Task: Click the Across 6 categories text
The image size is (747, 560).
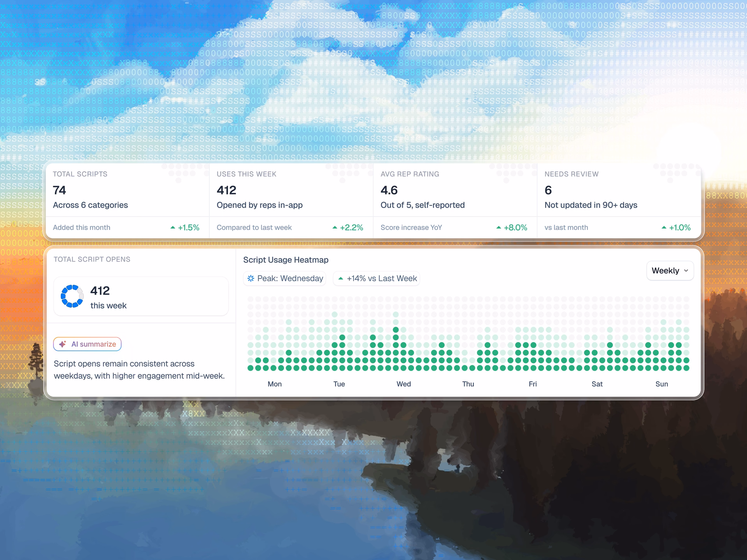Action: pos(90,205)
